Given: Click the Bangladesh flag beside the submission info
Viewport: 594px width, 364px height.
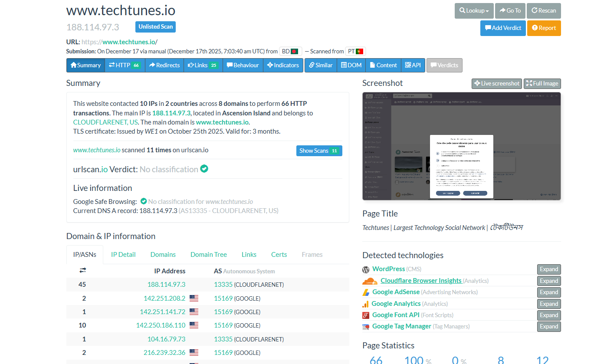Looking at the screenshot, I should pos(295,51).
